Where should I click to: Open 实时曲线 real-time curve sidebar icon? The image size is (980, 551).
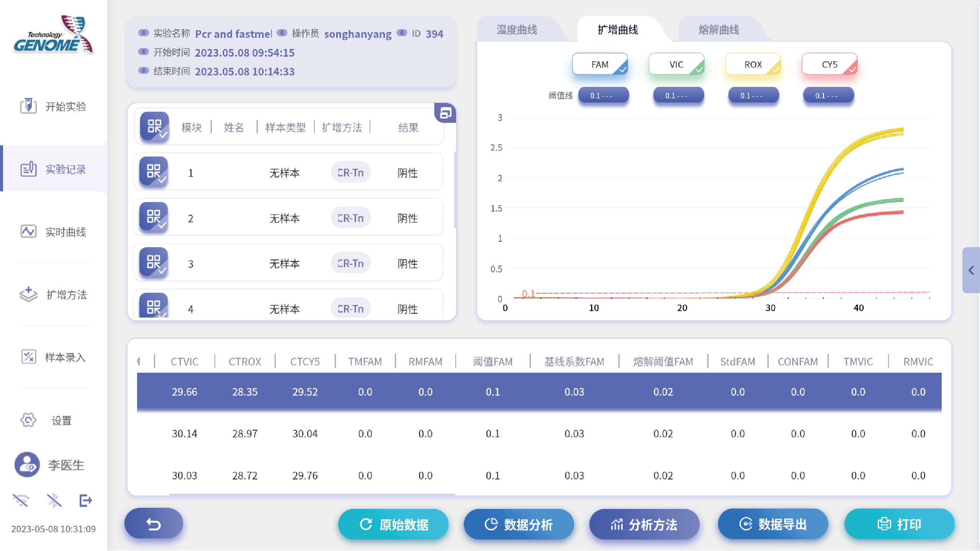(x=28, y=231)
